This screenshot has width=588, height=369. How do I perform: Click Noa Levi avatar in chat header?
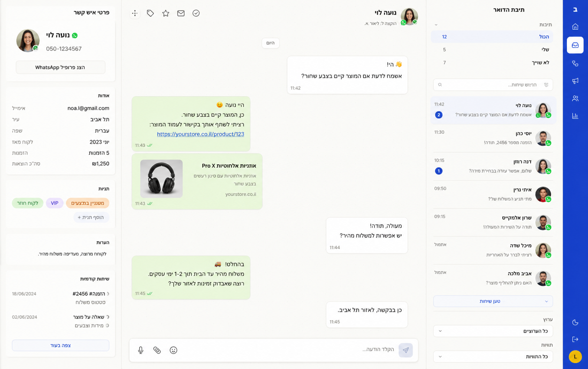[409, 16]
